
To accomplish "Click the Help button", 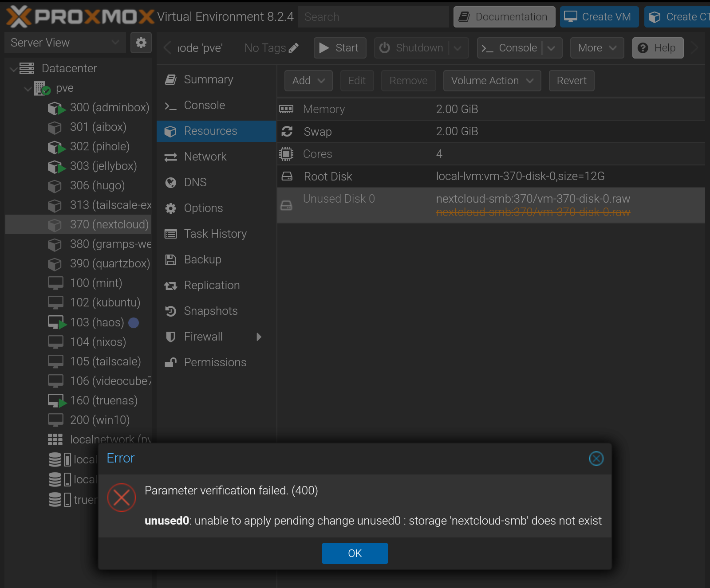I will [658, 48].
